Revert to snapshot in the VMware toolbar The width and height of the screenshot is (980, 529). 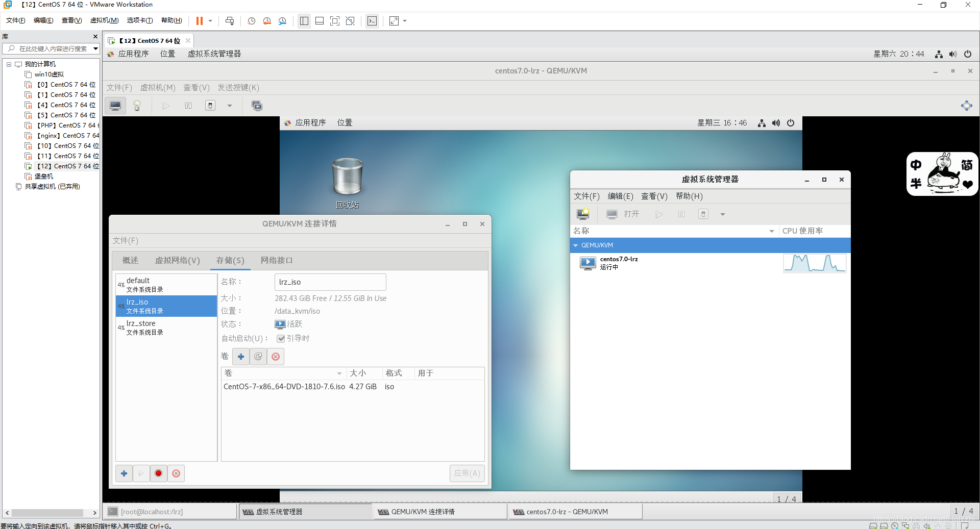(267, 21)
